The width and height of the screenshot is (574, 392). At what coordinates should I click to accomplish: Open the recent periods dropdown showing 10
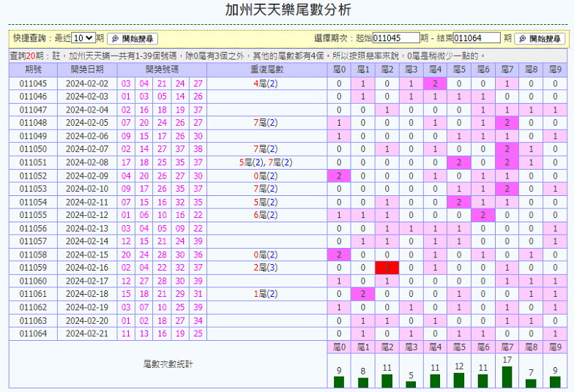tap(83, 38)
